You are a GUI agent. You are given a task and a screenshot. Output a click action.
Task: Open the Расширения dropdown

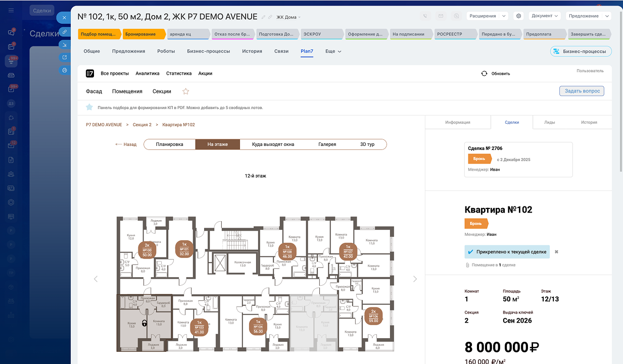(x=487, y=16)
